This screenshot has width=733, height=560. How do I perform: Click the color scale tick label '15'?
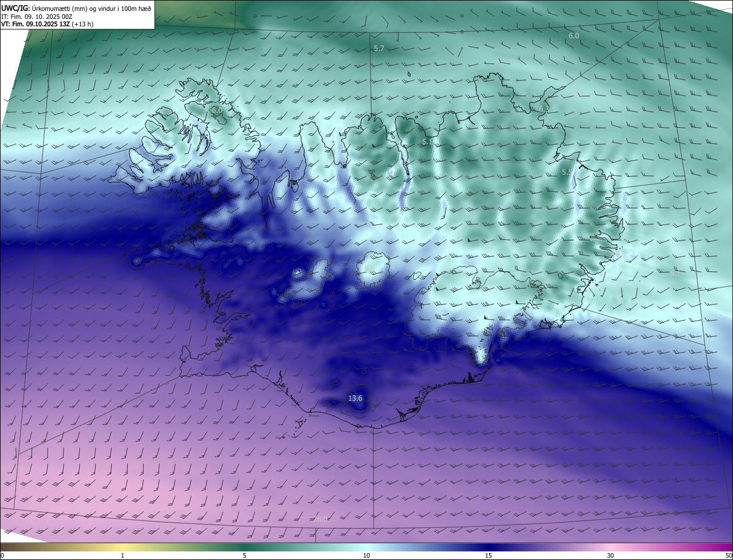(488, 555)
